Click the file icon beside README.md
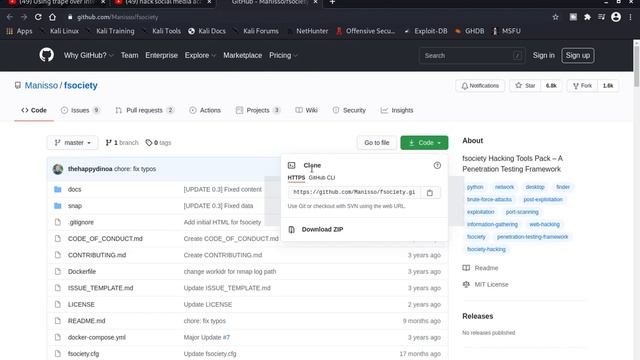The height and width of the screenshot is (360, 640). [x=58, y=321]
